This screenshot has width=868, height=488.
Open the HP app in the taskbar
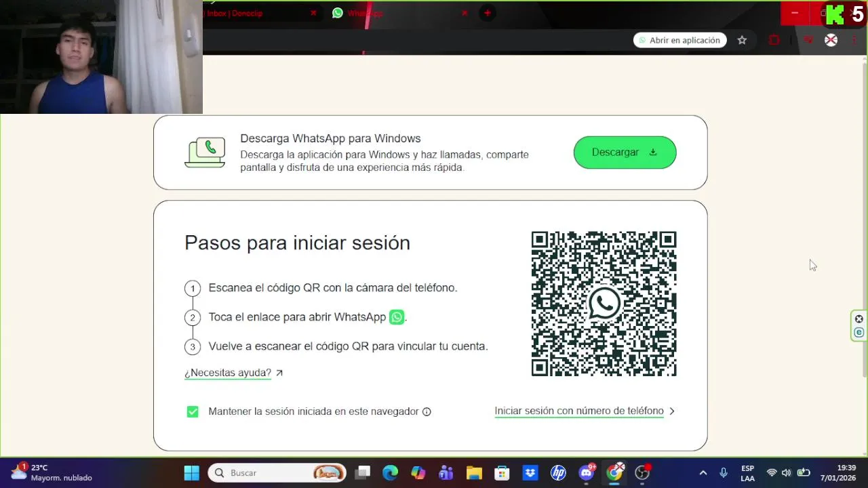pyautogui.click(x=558, y=472)
